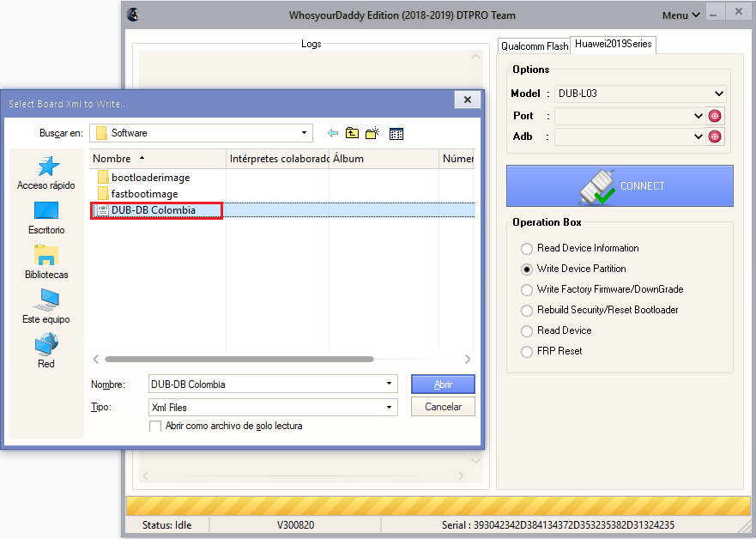Open the fastbootimage folder
The image size is (756, 539).
(x=138, y=194)
